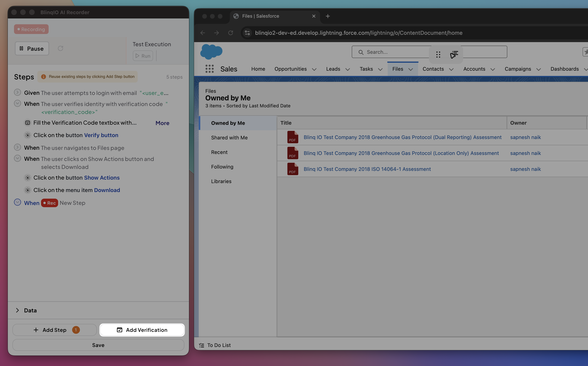
Task: Open a new browser tab with plus icon
Action: click(x=328, y=16)
